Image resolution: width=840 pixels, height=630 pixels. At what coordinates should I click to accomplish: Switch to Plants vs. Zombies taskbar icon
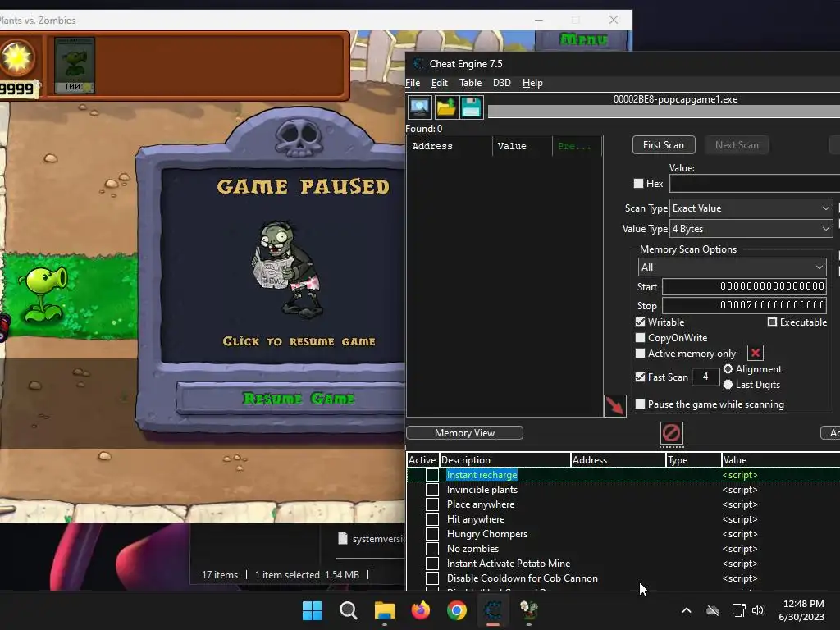pos(529,610)
